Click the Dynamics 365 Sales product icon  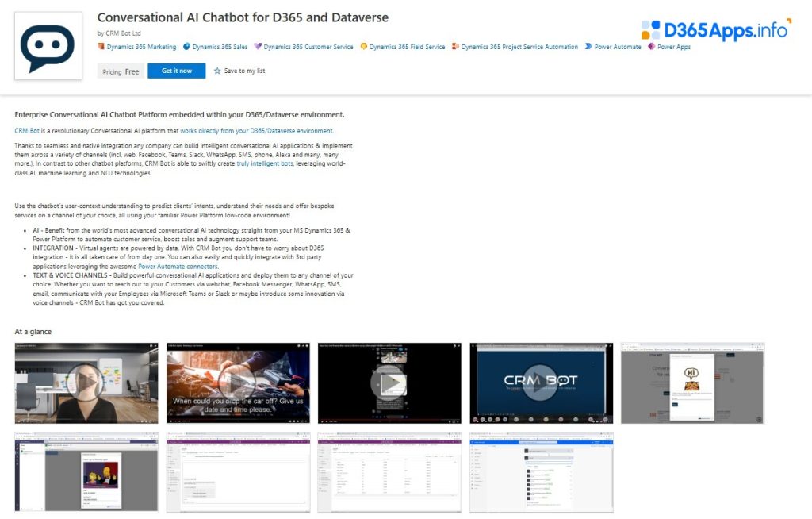point(186,47)
